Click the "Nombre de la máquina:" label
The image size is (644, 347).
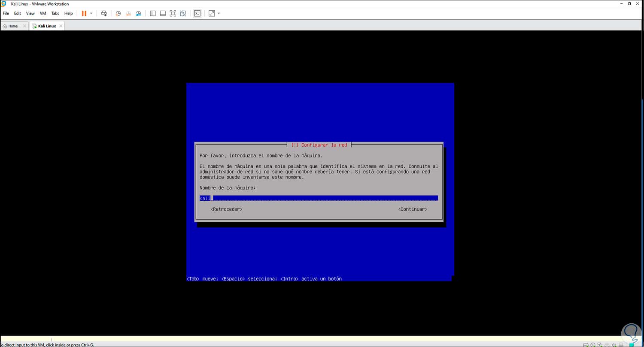coord(228,188)
